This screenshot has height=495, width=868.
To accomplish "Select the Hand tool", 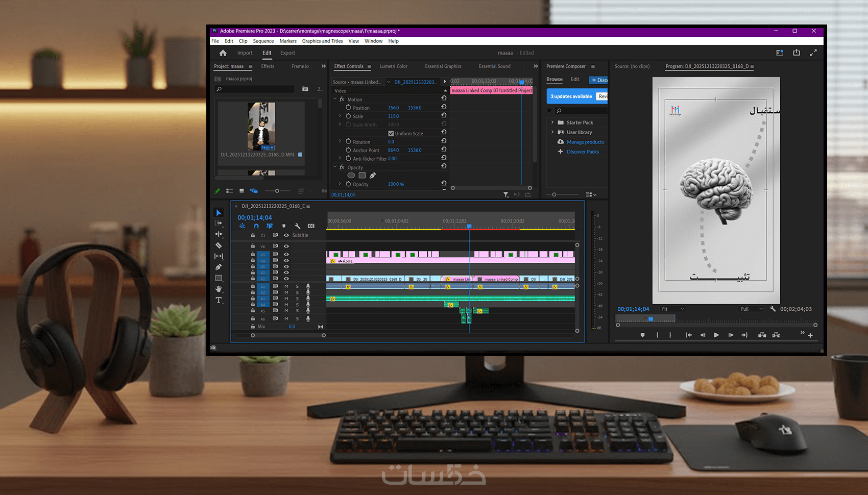I will [219, 289].
